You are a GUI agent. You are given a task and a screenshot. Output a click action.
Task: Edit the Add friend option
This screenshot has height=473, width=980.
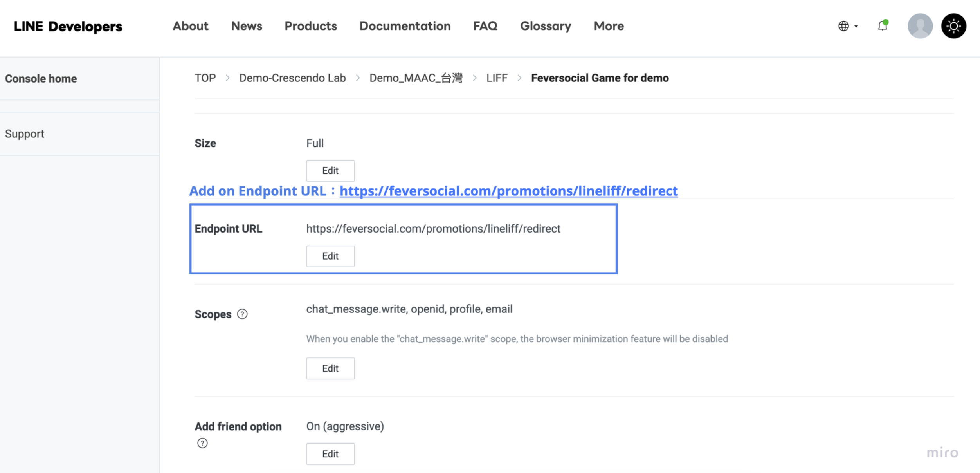point(330,454)
